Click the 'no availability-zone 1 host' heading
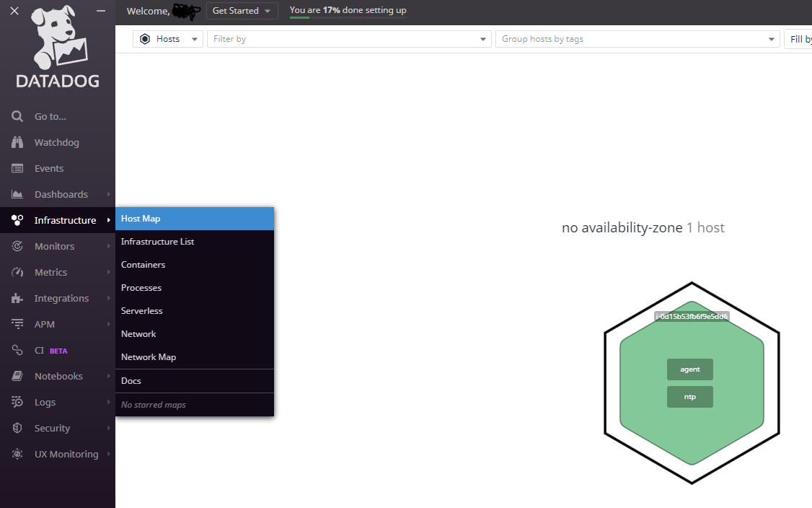 click(x=643, y=227)
